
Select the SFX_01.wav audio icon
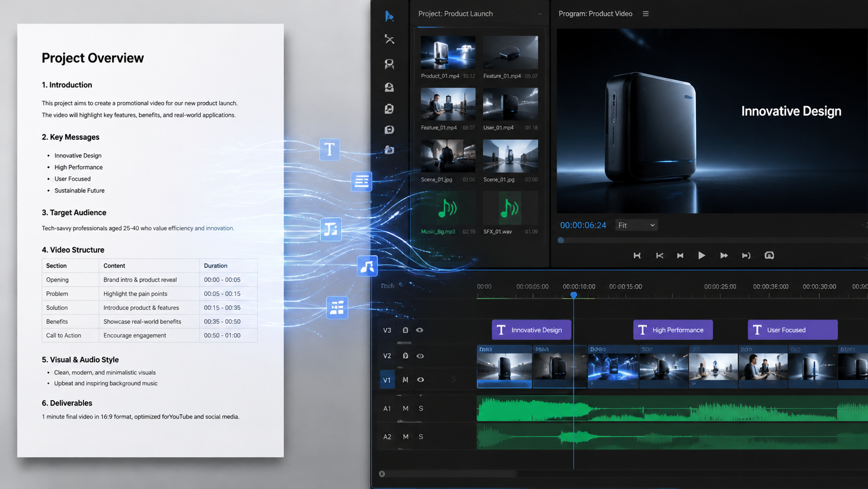pyautogui.click(x=510, y=209)
